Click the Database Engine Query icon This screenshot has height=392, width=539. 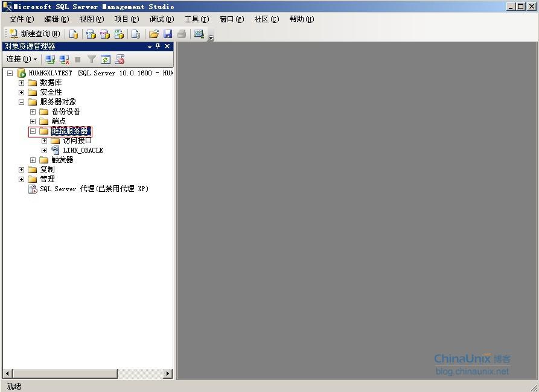74,34
